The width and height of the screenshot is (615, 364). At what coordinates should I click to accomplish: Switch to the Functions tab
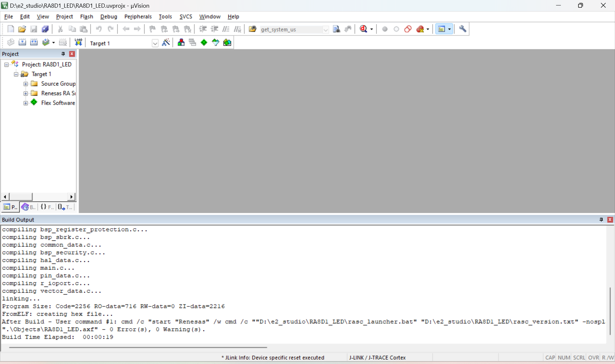[x=47, y=207]
